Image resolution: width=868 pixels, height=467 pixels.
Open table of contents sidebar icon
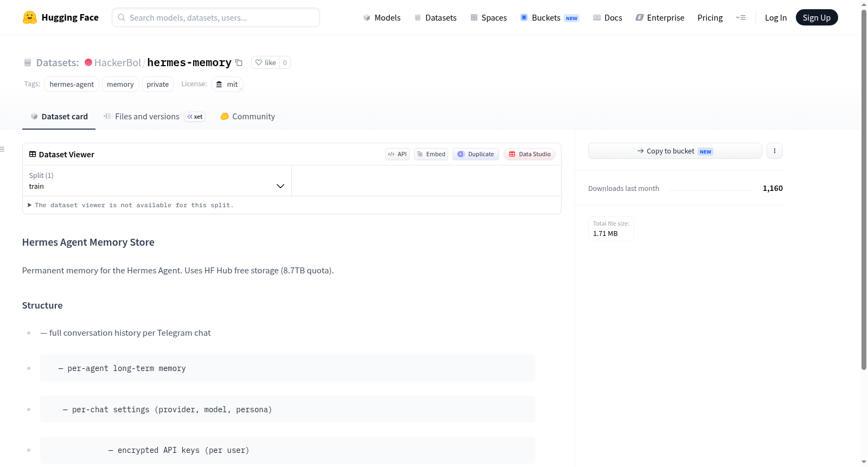pyautogui.click(x=2, y=149)
